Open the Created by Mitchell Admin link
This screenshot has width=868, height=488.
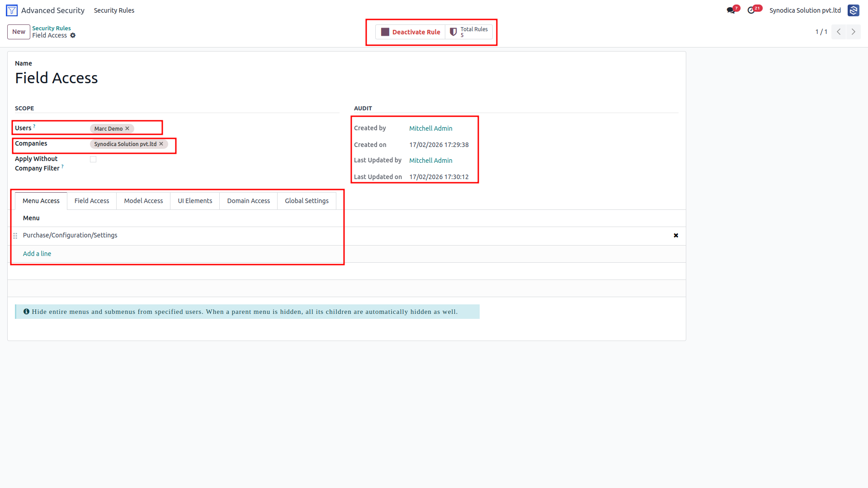[430, 128]
